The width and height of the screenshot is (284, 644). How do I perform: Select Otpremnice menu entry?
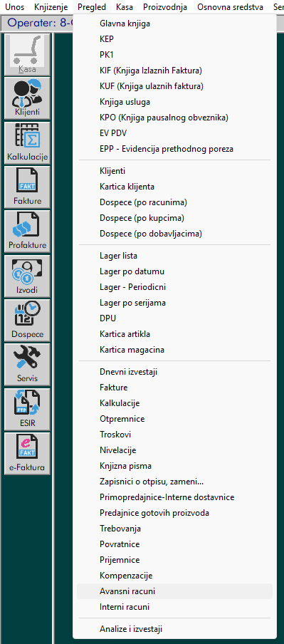click(174, 419)
